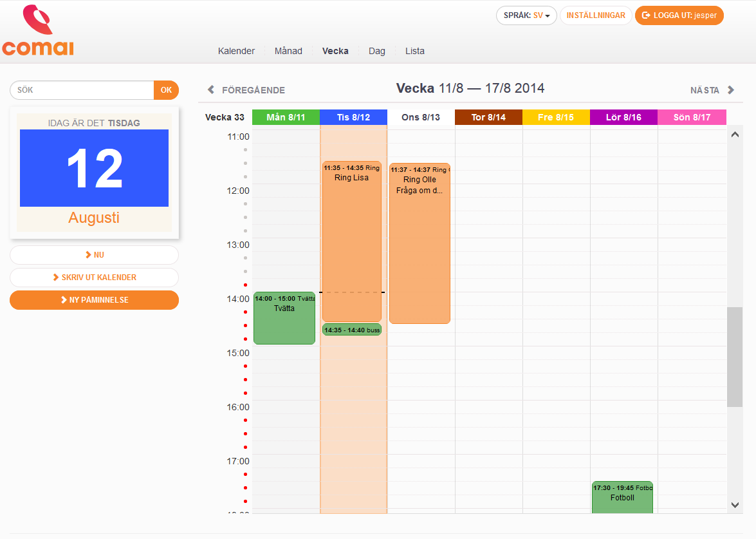This screenshot has width=756, height=539.
Task: Submit search with OK button
Action: point(167,90)
